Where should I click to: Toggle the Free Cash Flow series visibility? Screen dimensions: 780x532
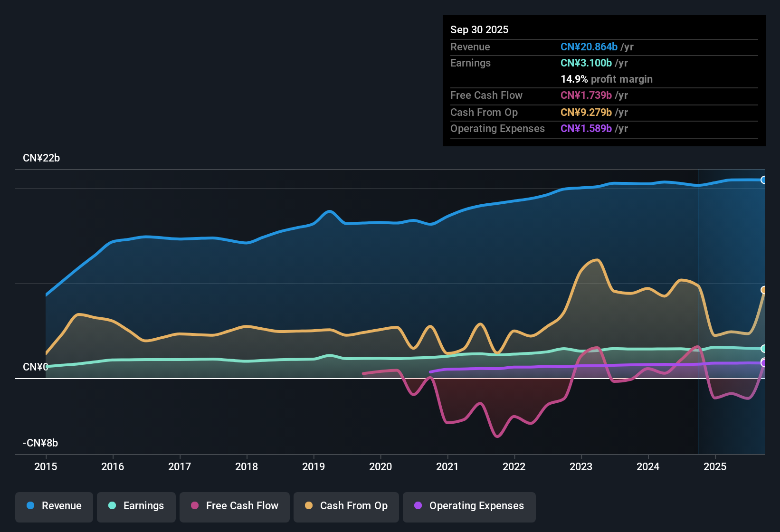point(234,506)
